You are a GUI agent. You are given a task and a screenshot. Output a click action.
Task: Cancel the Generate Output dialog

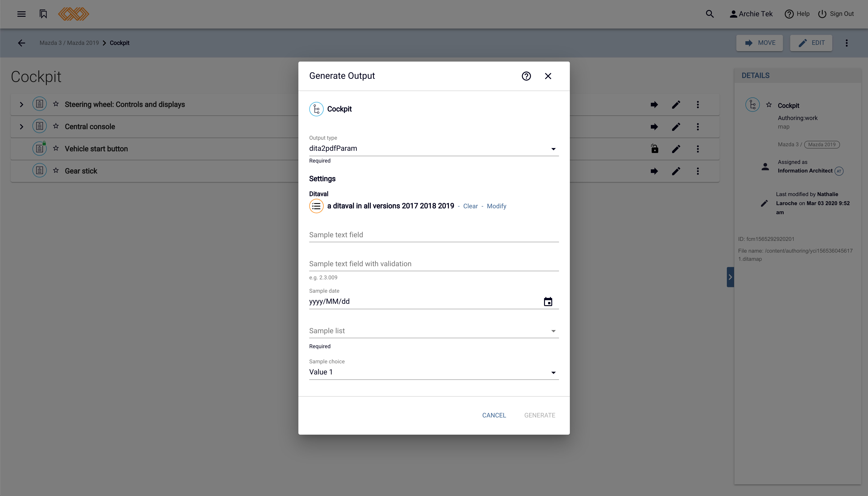[x=494, y=415]
